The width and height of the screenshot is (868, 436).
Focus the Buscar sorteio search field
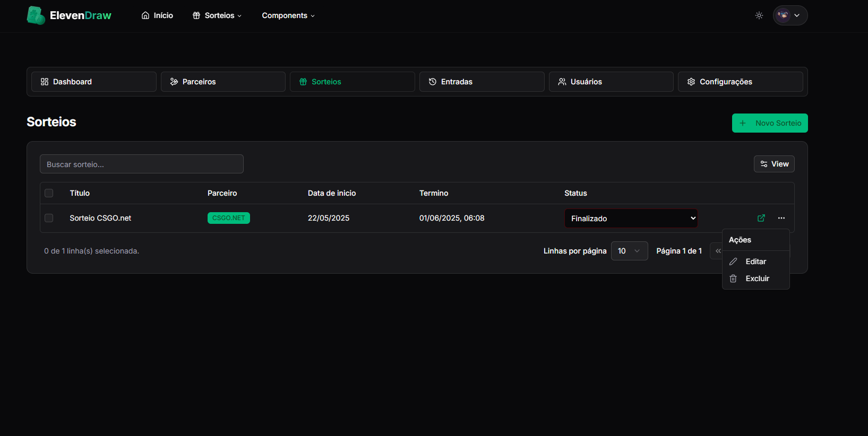pyautogui.click(x=142, y=164)
